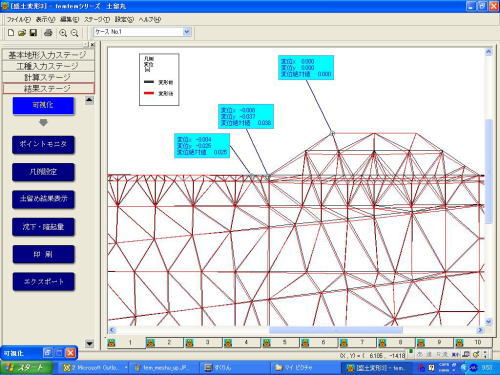This screenshot has width=500, height=375.
Task: Click the New file toolbar icon
Action: point(11,32)
